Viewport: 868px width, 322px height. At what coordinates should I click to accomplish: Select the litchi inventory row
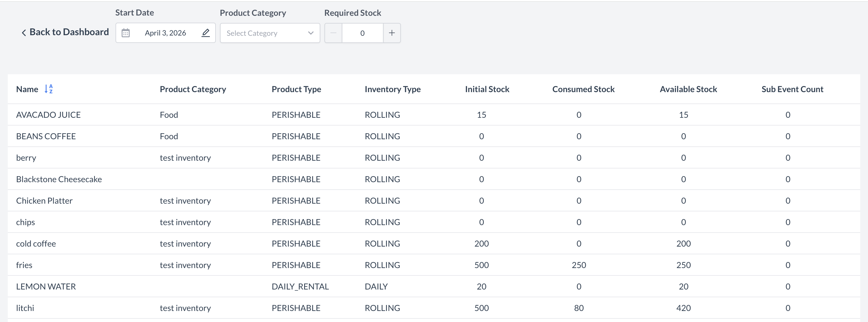coord(25,308)
